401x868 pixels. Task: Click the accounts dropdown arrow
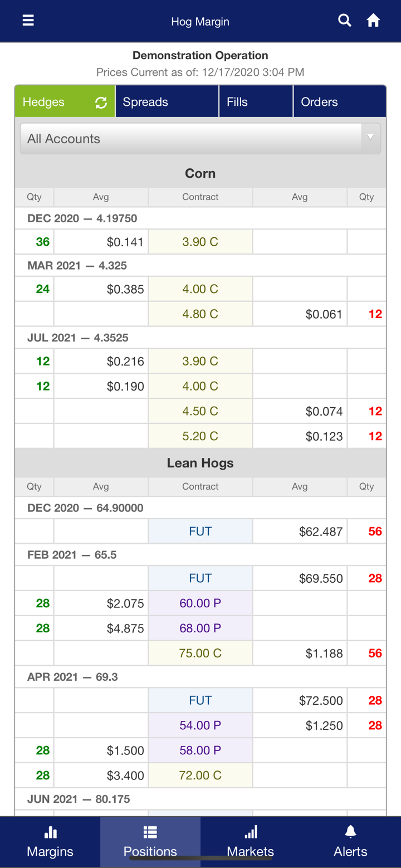[x=370, y=138]
